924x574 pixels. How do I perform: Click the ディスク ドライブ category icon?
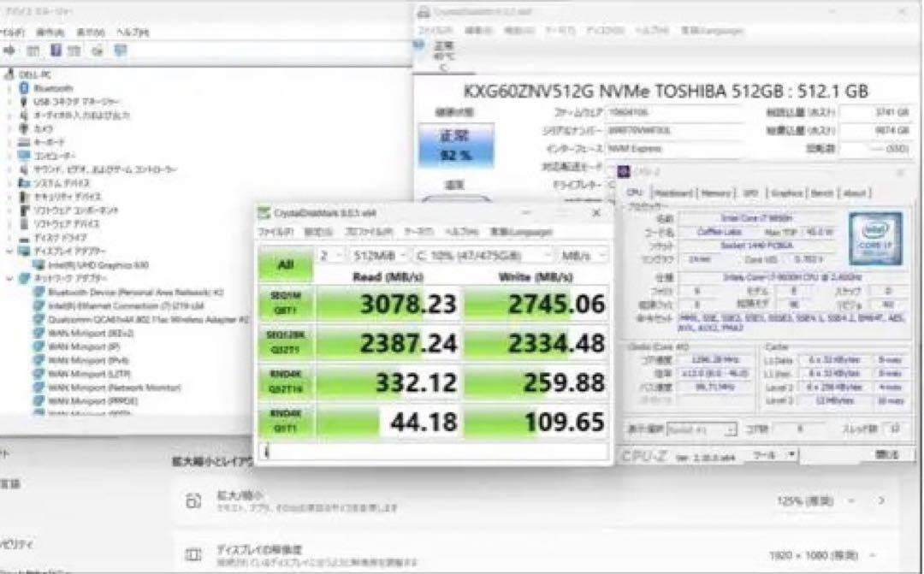(24, 238)
